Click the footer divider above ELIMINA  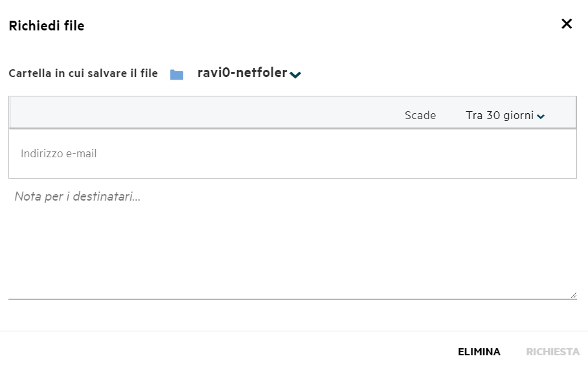click(294, 331)
